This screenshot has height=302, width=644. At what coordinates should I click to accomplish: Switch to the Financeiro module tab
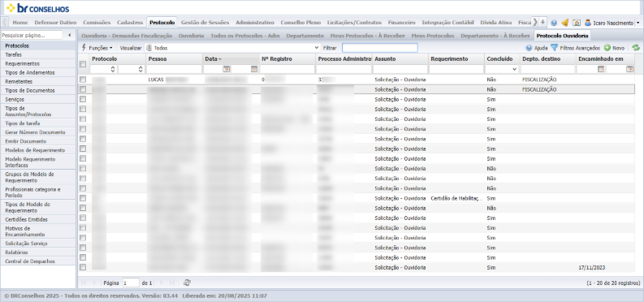[402, 23]
